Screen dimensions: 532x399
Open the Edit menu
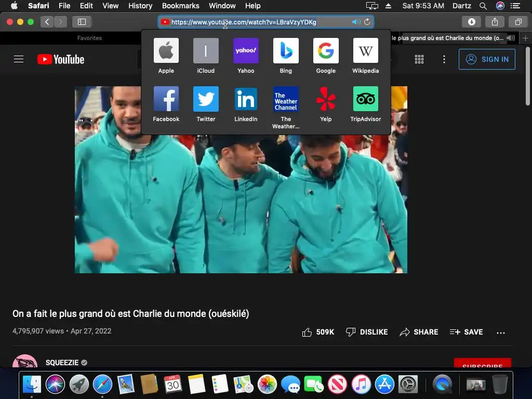(86, 6)
